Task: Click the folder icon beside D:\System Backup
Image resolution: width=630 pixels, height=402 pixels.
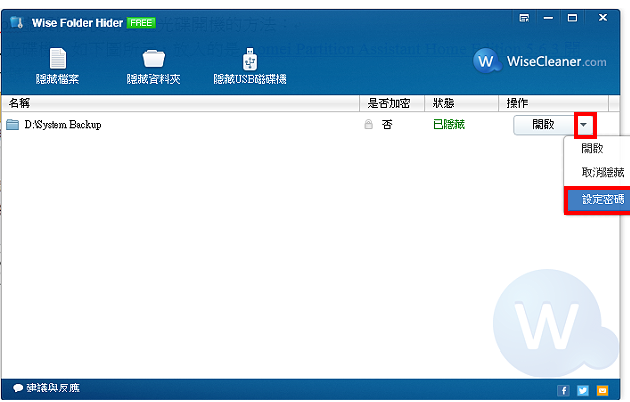Action: pyautogui.click(x=12, y=124)
